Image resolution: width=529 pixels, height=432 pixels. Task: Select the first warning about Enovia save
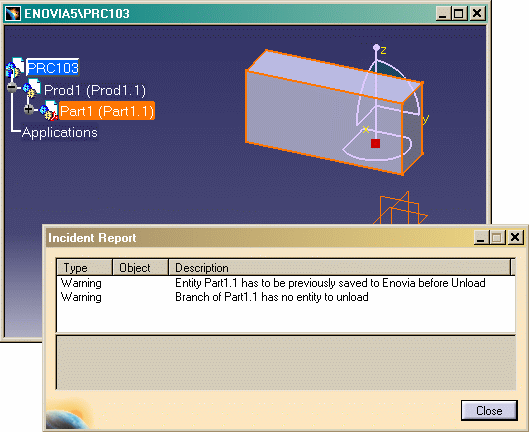click(286, 283)
